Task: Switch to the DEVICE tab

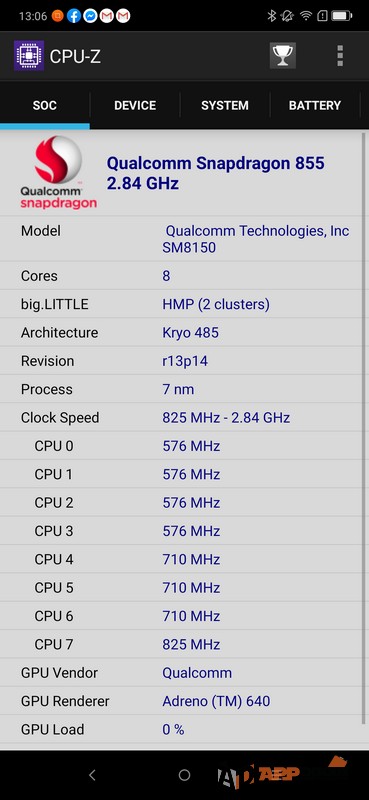Action: click(135, 106)
